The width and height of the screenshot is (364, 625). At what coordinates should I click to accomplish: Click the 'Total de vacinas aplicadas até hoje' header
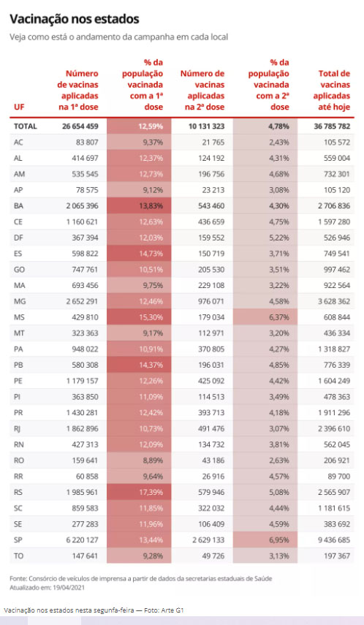point(331,91)
